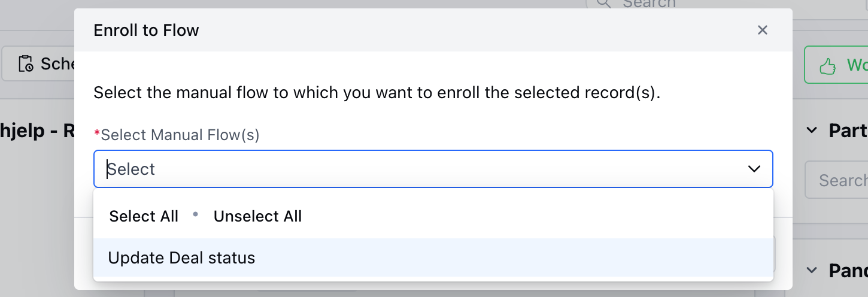Viewport: 868px width, 297px height.
Task: Pick the Update Deal status flow option
Action: 433,257
